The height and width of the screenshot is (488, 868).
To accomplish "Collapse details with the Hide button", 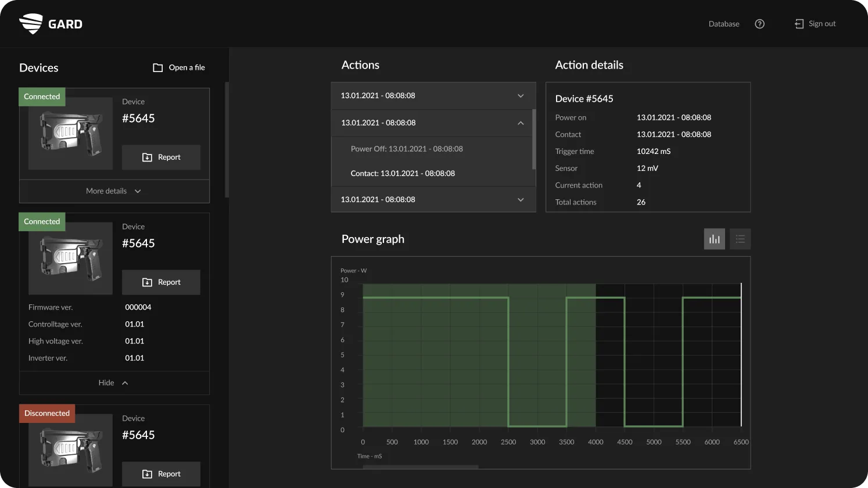I will 114,383.
